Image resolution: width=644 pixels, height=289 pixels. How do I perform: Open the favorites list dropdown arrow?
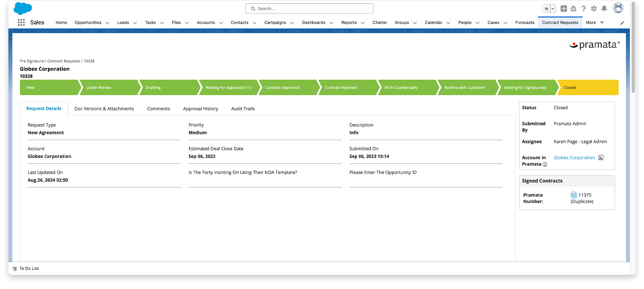tap(553, 9)
